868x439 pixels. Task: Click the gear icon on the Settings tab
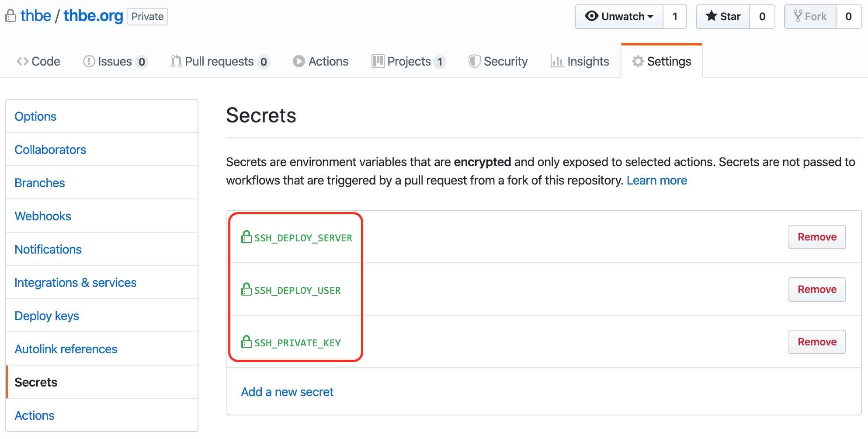[638, 62]
